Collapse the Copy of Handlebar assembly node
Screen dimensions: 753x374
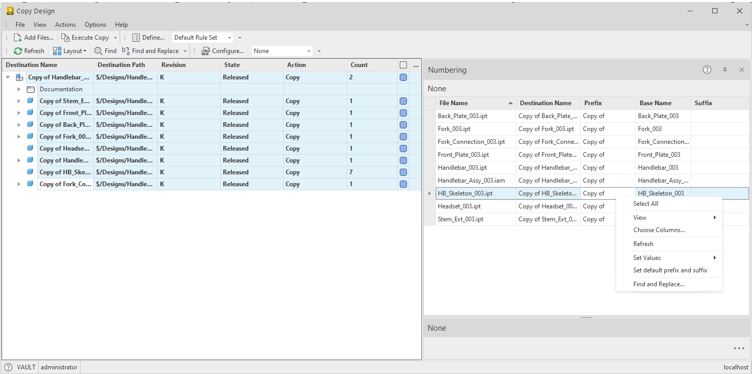[x=8, y=77]
